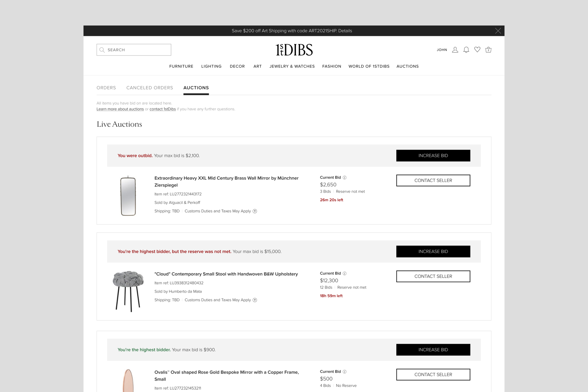Viewport: 588px width, 392px height.
Task: Open customs duties help icon for Cloud stool
Action: pyautogui.click(x=255, y=300)
